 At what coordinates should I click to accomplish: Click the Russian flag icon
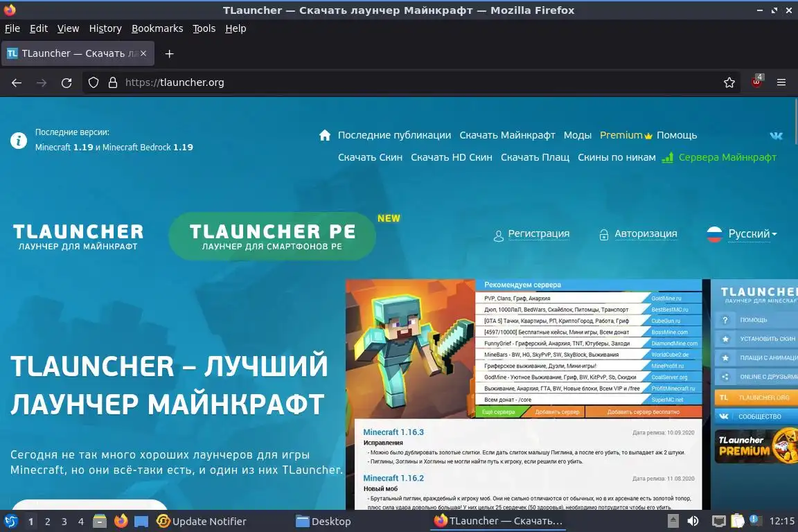pyautogui.click(x=715, y=234)
